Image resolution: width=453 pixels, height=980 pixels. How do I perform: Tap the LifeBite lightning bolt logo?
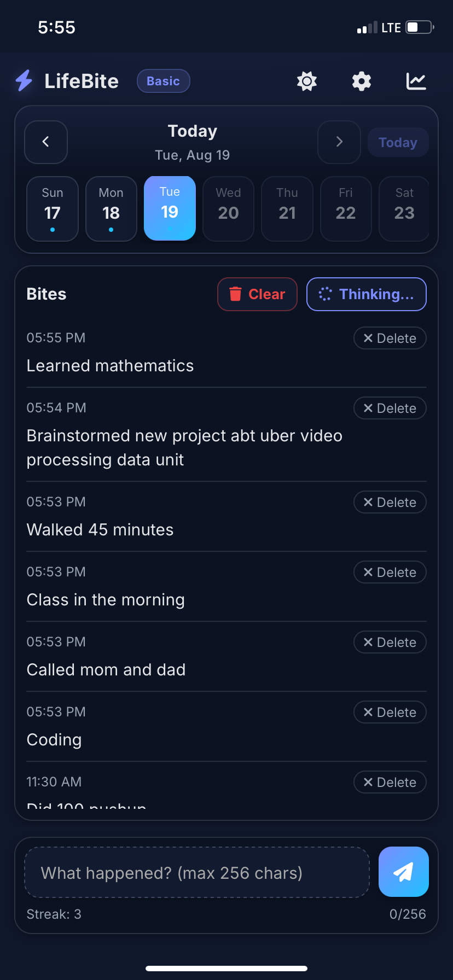[24, 81]
